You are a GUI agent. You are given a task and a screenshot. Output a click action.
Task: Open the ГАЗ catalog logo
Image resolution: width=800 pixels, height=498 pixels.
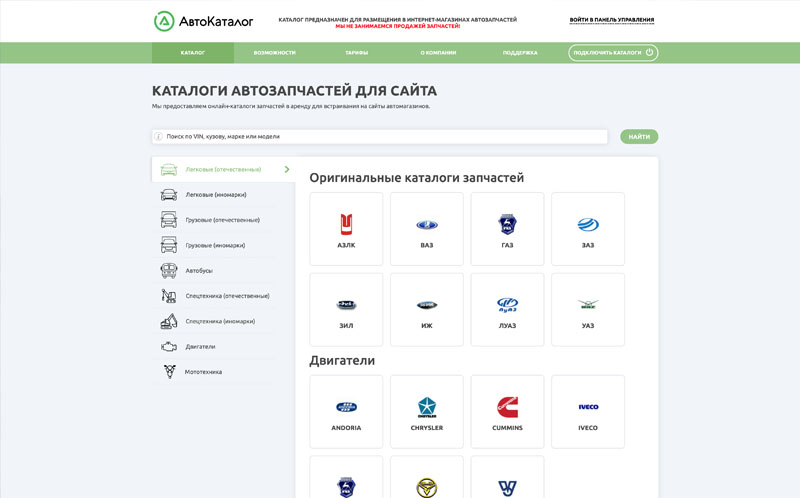(x=507, y=224)
